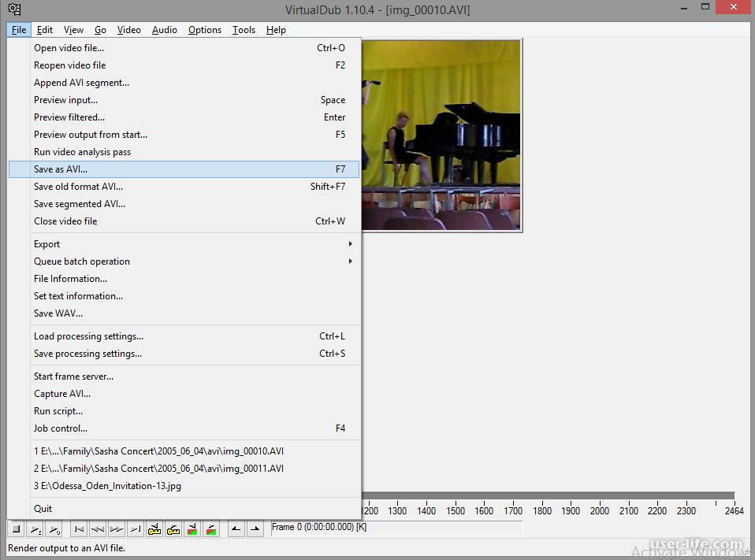Click the Frame 0 position readout field

point(396,528)
